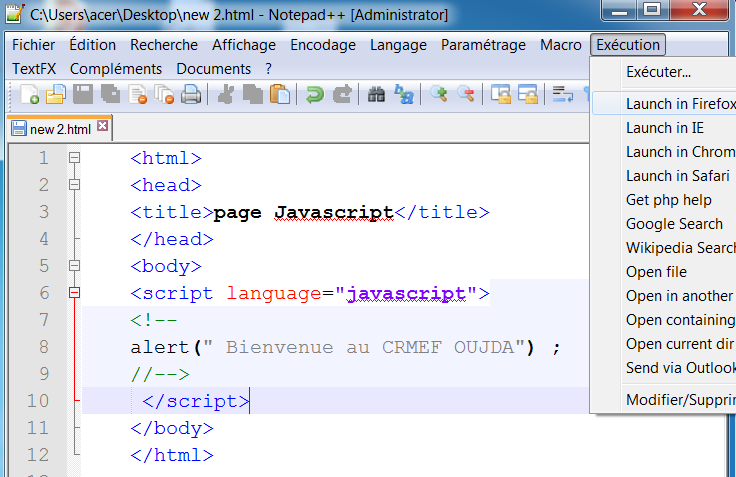Screen dimensions: 736x477
Task: Choose Launch in IE
Action: click(x=663, y=128)
